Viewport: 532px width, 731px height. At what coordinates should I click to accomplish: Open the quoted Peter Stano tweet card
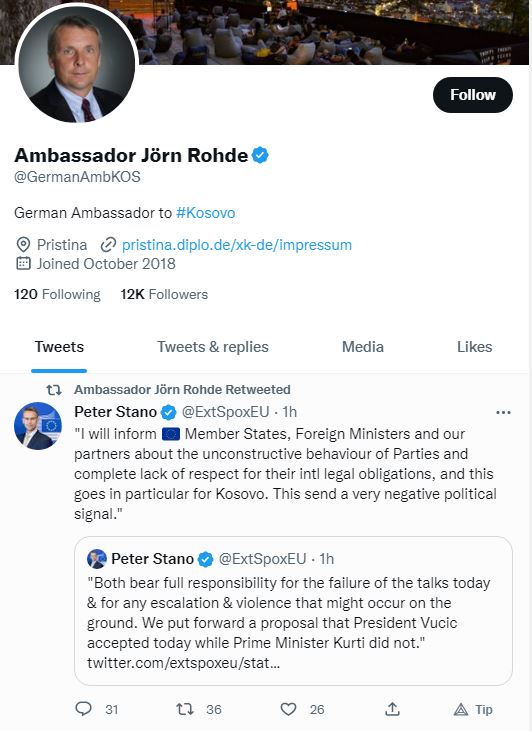tap(293, 611)
